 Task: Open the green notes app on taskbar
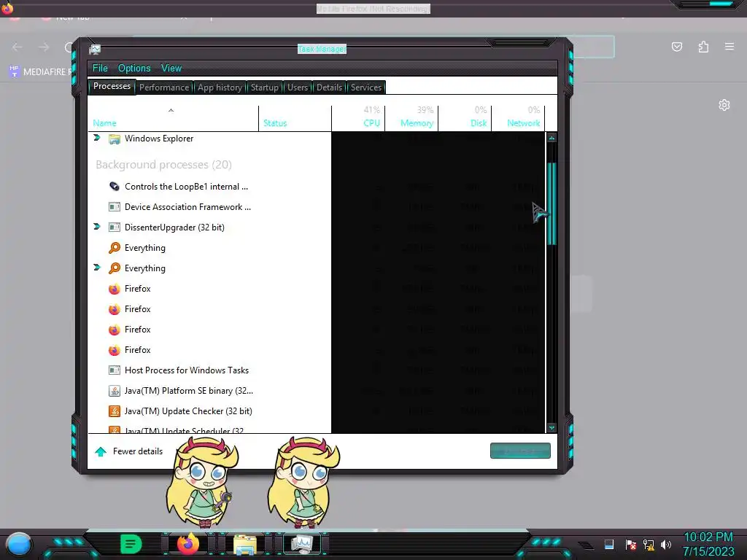click(131, 544)
